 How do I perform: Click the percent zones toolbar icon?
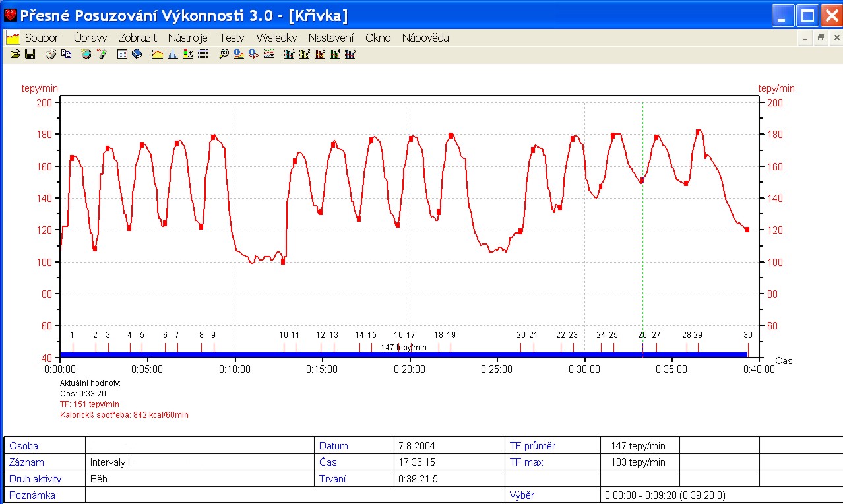(x=188, y=54)
